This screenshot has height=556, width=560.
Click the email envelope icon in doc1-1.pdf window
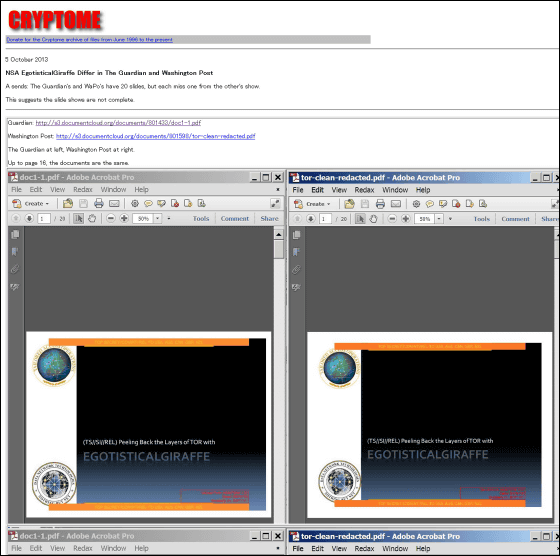[x=114, y=204]
